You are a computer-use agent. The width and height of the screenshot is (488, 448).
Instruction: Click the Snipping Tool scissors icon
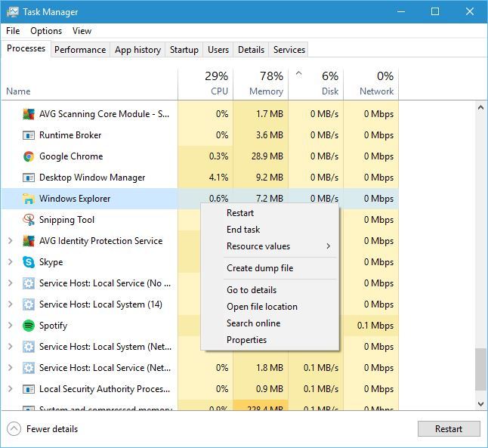(29, 220)
